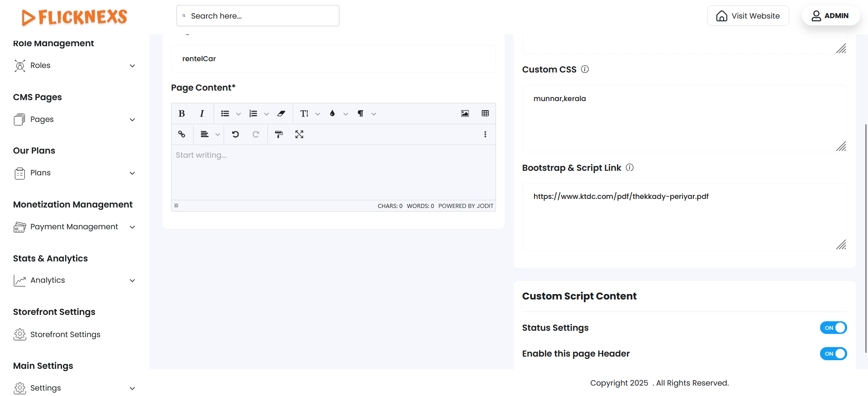Open the text color droplet picker
Viewport: 868px width, 396px height.
point(332,114)
